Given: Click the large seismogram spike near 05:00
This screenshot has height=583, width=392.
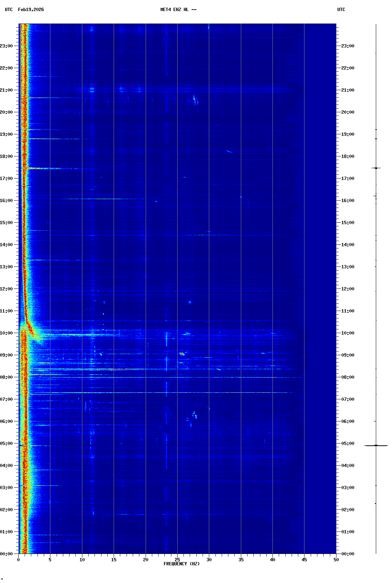Looking at the screenshot, I should pos(376,445).
